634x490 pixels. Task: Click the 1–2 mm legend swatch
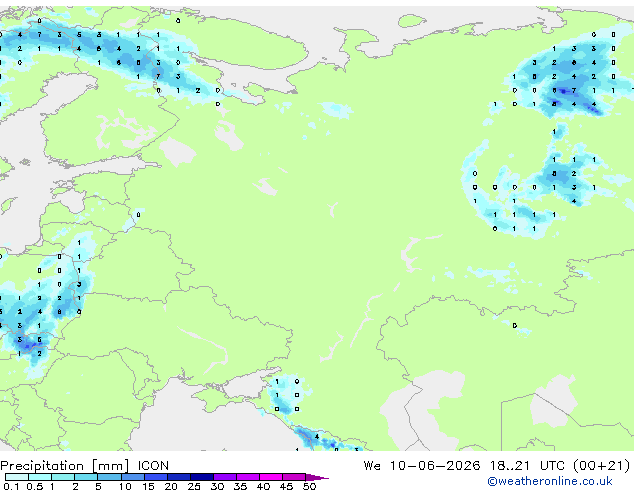tap(63, 477)
